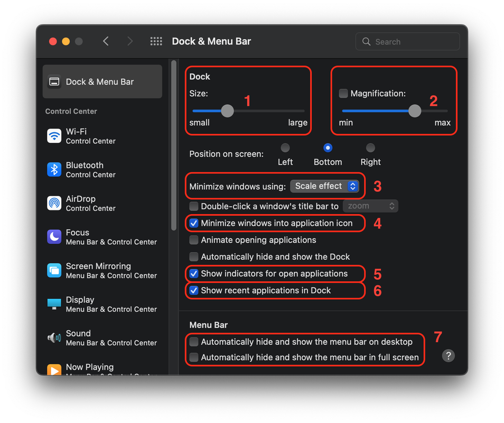This screenshot has width=504, height=423.
Task: Enable auto-hide menu bar on desktop
Action: (x=194, y=342)
